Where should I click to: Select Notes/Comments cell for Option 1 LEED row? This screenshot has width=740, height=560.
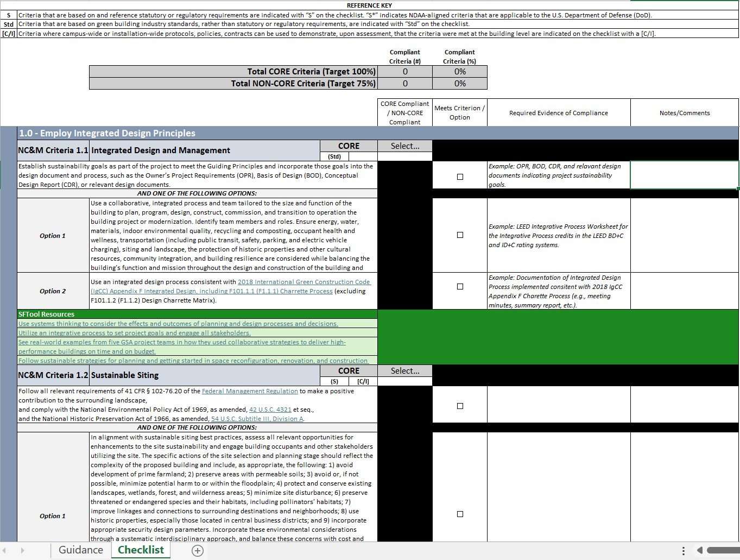tap(685, 235)
